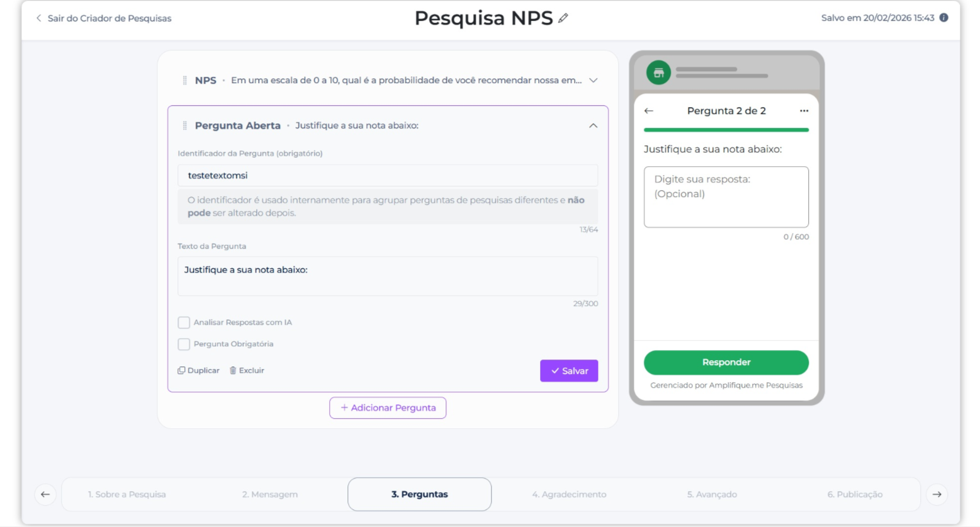Duplicate the open question
The image size is (980, 527).
[x=199, y=371]
